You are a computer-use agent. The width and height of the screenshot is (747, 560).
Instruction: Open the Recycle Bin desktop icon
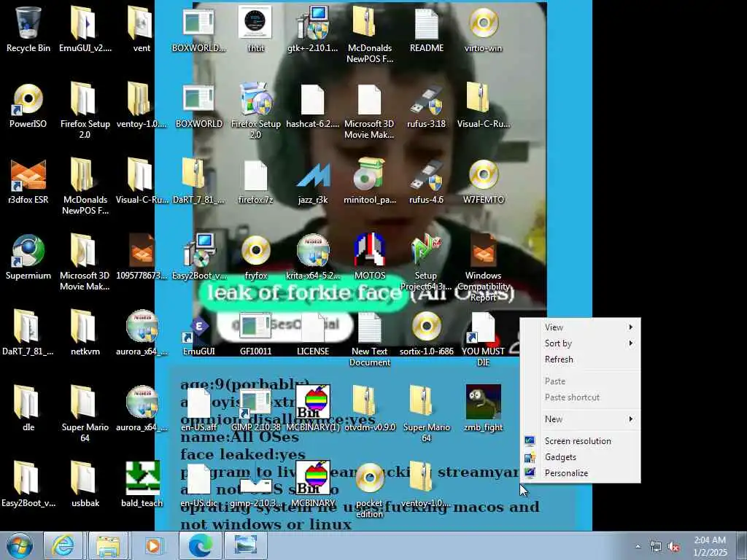pyautogui.click(x=28, y=29)
